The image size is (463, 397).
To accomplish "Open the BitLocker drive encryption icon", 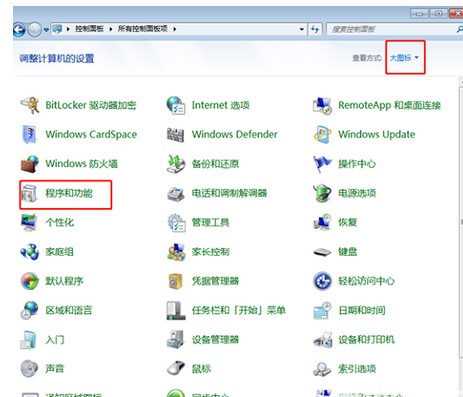I will (30, 105).
